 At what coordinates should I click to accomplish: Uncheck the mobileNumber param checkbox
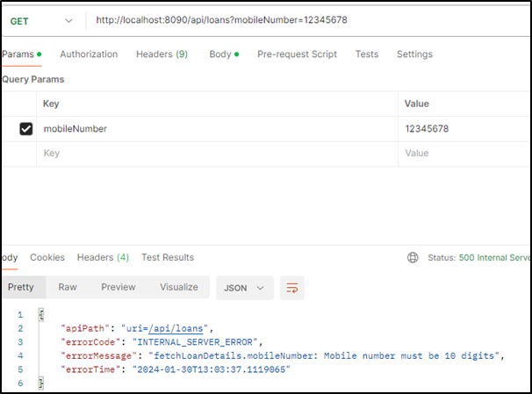click(x=26, y=129)
